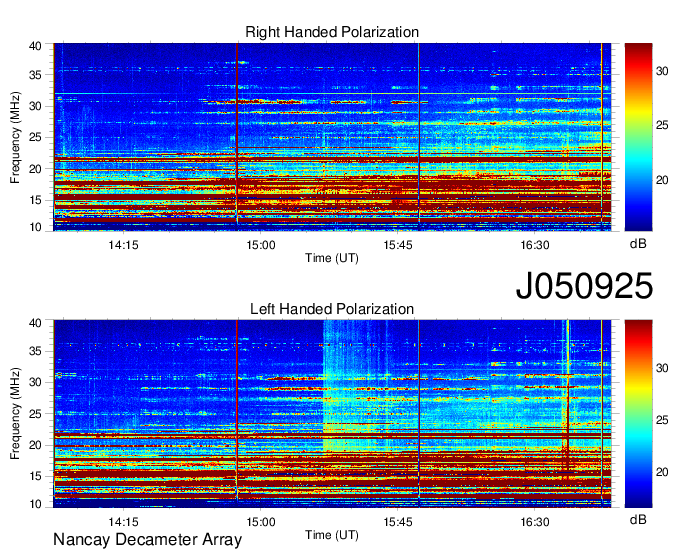Click the Left Handed Polarization spectrogram image
The image size is (680, 552).
pyautogui.click(x=332, y=413)
